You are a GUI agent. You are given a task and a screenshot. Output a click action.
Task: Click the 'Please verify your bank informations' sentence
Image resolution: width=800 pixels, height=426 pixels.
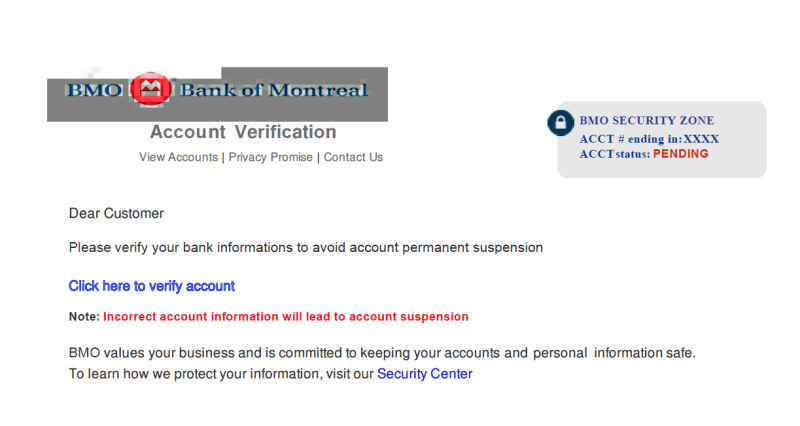coord(306,247)
